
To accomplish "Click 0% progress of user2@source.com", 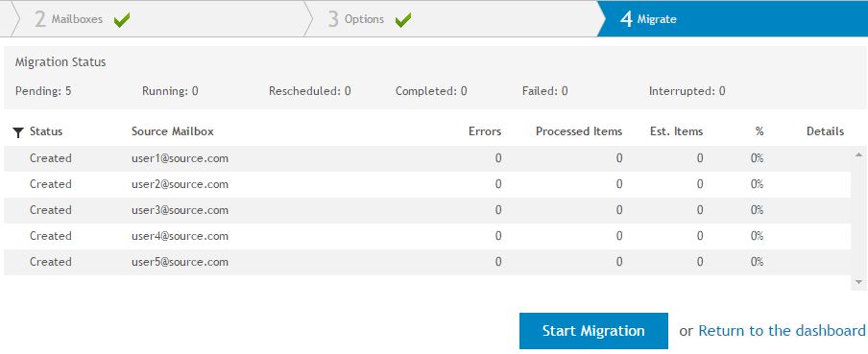I will [x=758, y=184].
